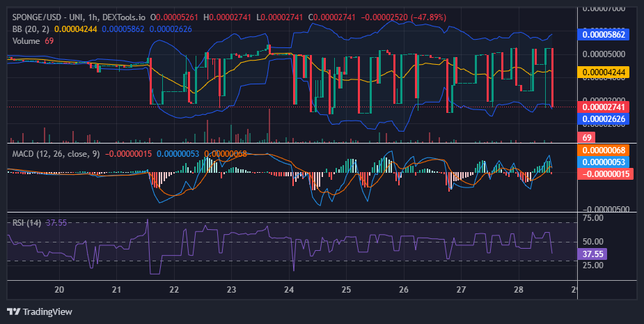Click date 21 on the time axis
Screen dimensions: 644x324
point(117,289)
